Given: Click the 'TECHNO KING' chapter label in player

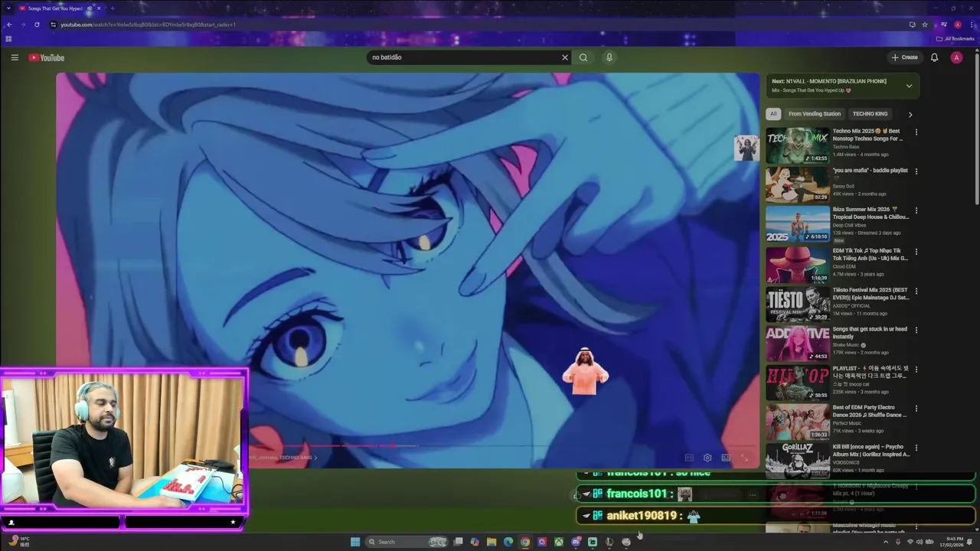Looking at the screenshot, I should point(297,458).
